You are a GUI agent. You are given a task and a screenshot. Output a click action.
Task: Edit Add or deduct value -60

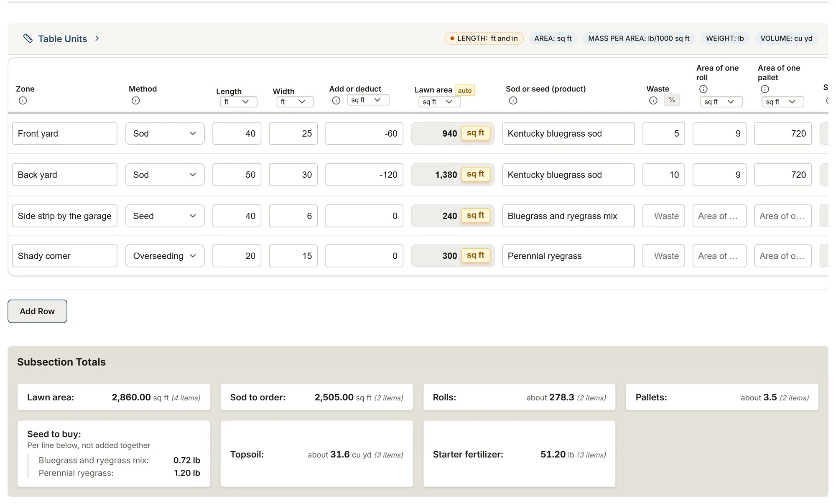pyautogui.click(x=364, y=133)
